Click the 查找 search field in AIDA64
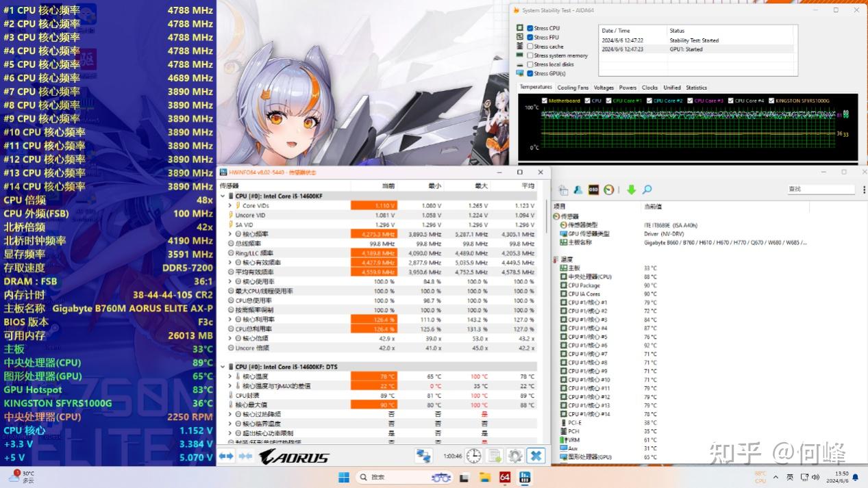This screenshot has height=488, width=868. pyautogui.click(x=820, y=189)
